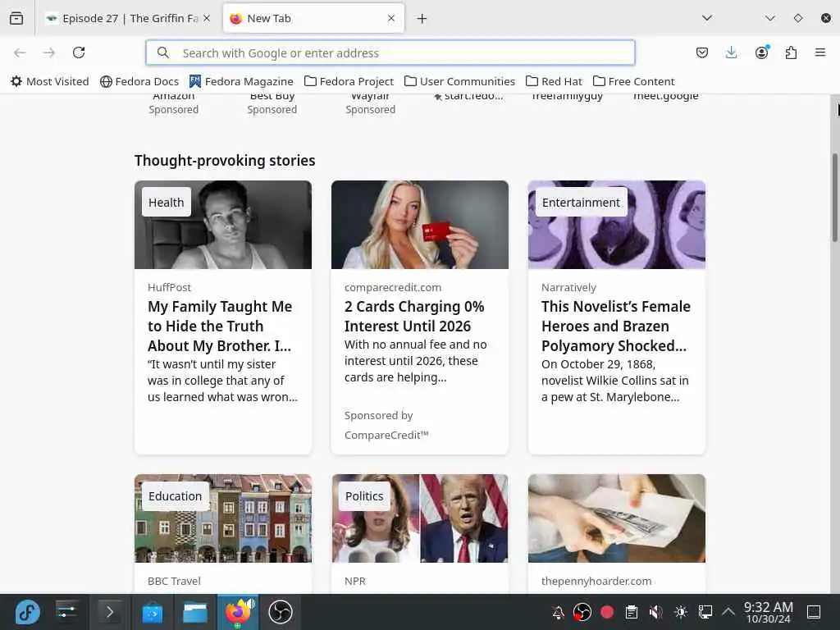Launch the terminal from taskbar
This screenshot has width=840, height=630.
(x=109, y=612)
